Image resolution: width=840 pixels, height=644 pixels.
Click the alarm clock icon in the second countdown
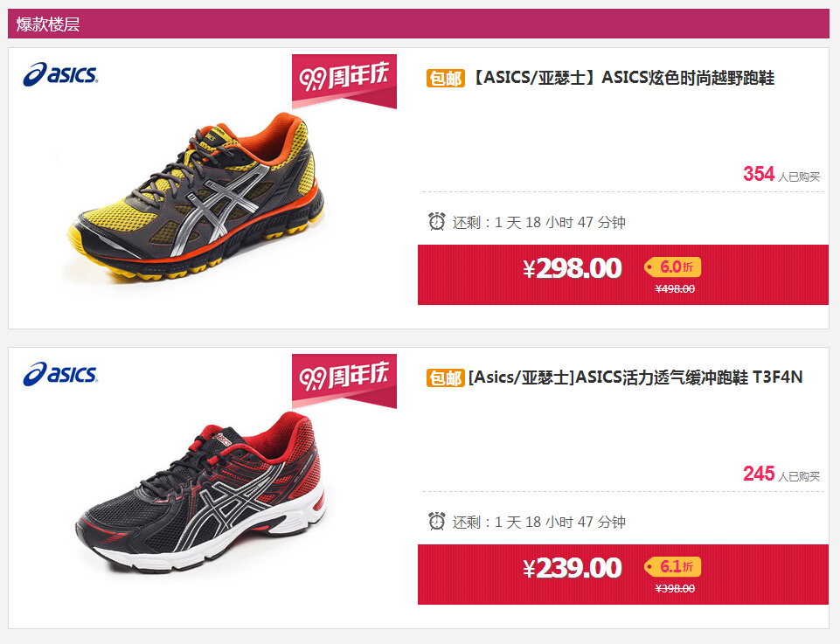(x=436, y=521)
